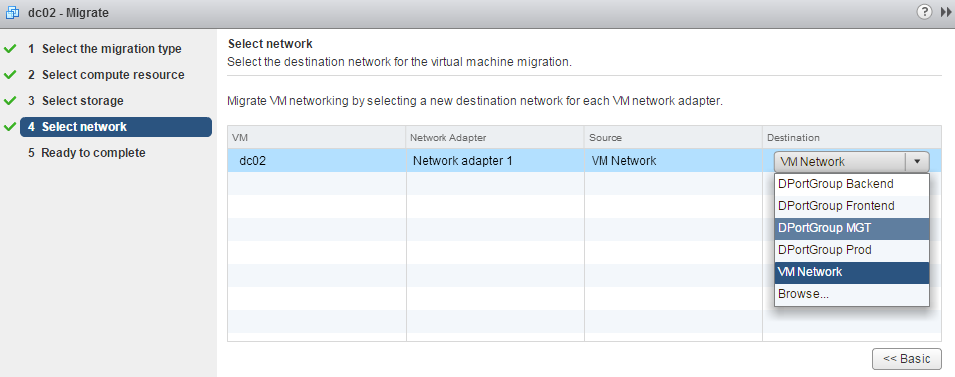Screen dimensions: 955x377
Task: Click the << Basic button
Action: tap(906, 359)
